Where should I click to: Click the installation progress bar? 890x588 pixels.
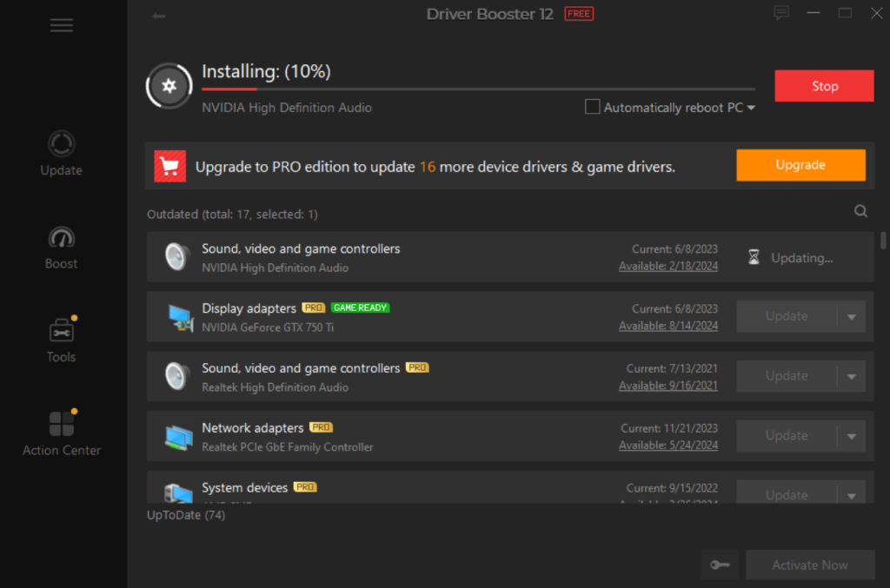(x=478, y=87)
